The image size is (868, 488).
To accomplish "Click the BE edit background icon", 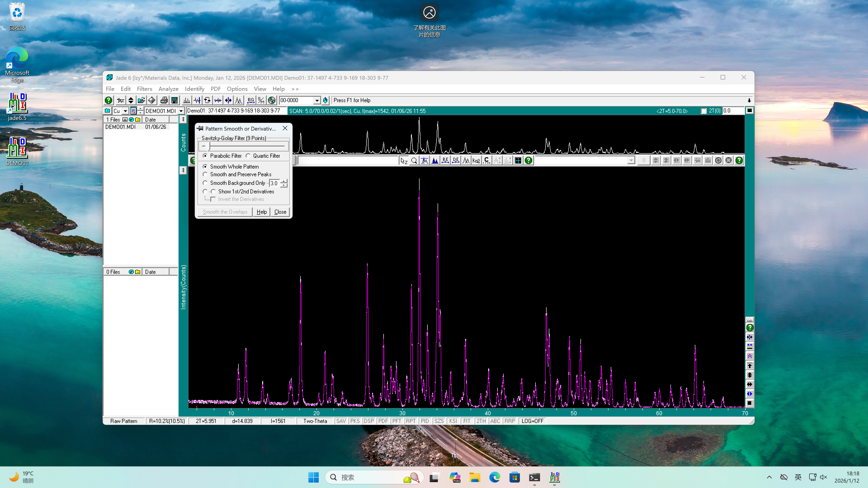I will (445, 161).
